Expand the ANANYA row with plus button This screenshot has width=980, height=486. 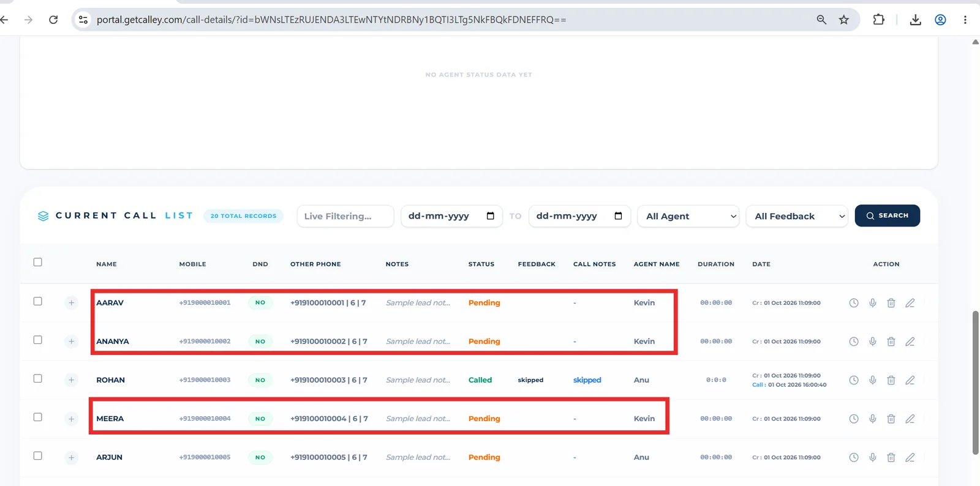(x=71, y=342)
